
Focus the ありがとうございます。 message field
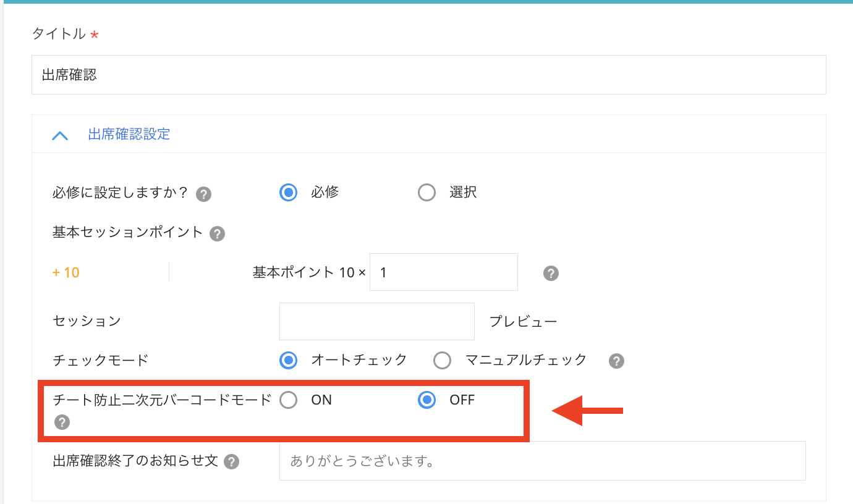tap(542, 461)
